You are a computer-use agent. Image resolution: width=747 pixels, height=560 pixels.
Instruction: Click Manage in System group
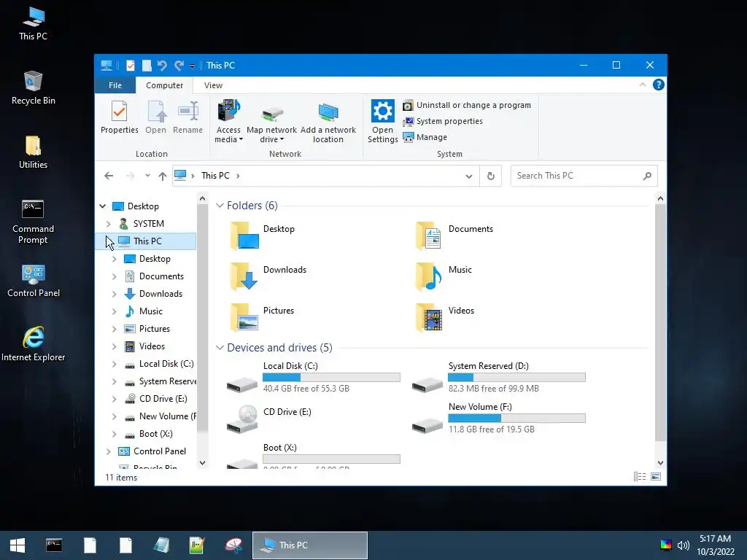[x=425, y=137]
